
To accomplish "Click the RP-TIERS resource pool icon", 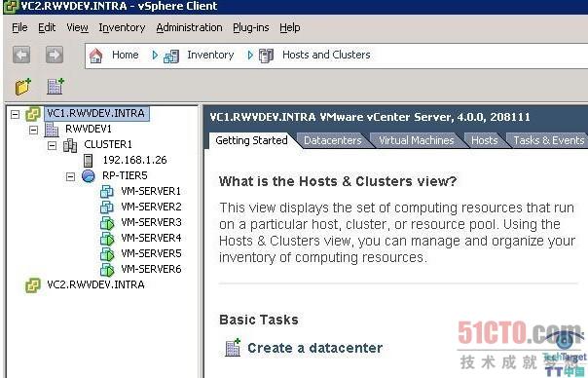I will (x=89, y=175).
